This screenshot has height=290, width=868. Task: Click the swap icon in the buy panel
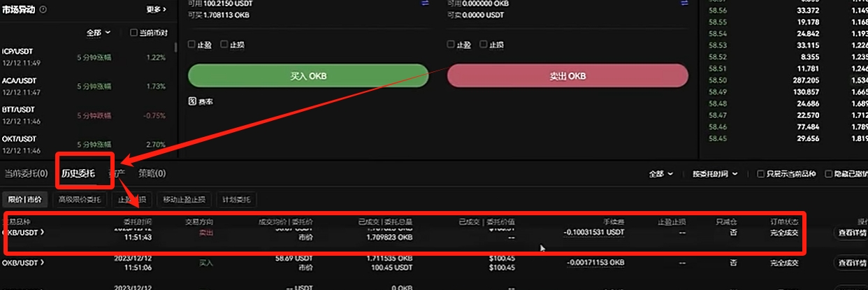425,3
